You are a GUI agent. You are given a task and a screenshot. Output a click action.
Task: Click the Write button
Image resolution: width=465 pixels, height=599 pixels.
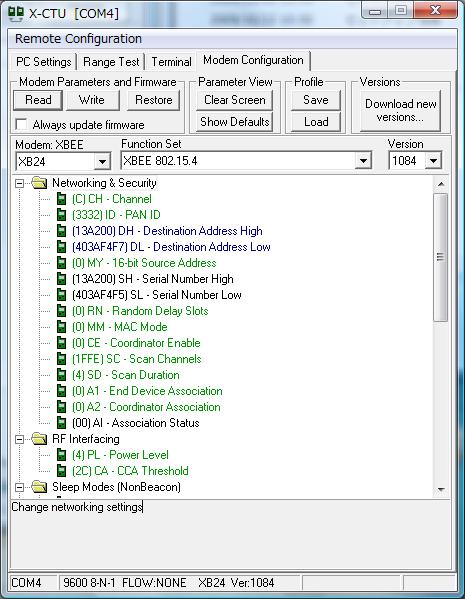(x=92, y=100)
